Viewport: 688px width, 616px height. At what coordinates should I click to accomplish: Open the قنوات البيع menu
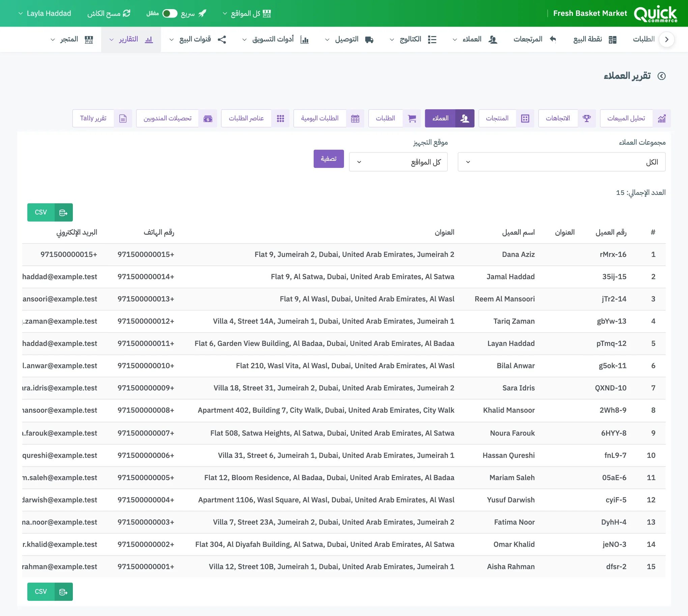(x=198, y=39)
